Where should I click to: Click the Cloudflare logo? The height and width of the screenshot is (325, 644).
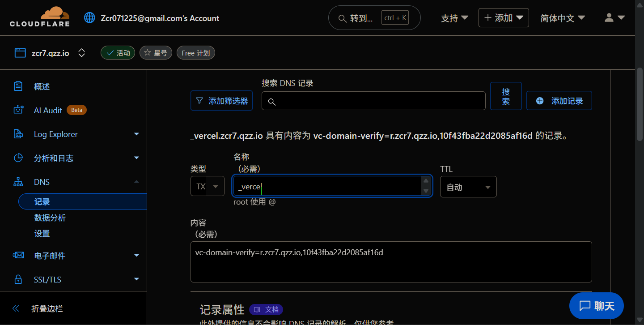tap(39, 17)
